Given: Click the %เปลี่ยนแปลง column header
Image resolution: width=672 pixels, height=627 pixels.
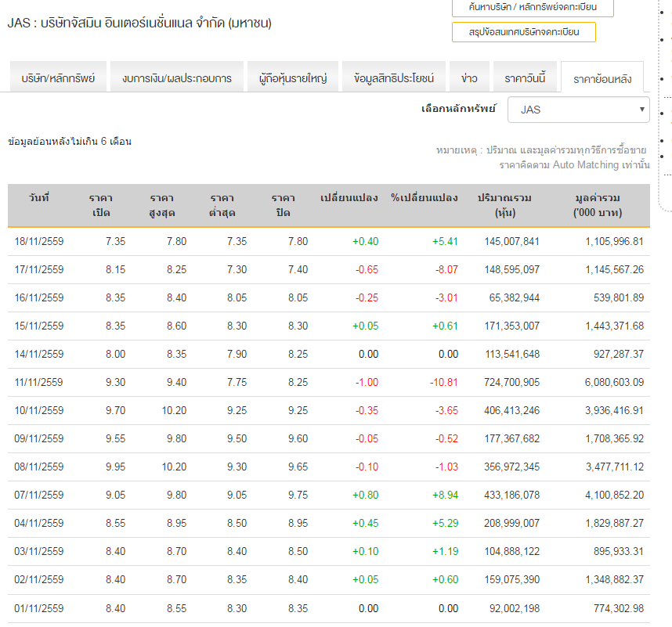Looking at the screenshot, I should [x=424, y=198].
